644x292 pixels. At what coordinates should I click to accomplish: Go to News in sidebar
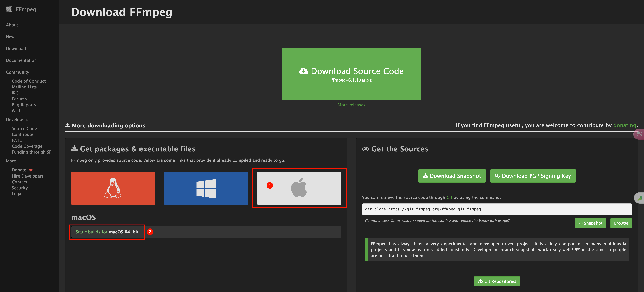click(11, 37)
